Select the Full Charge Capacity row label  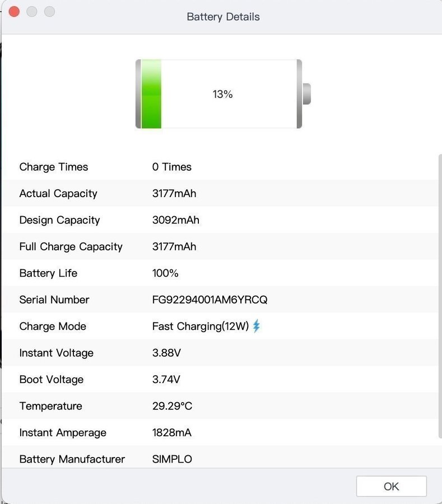[71, 247]
